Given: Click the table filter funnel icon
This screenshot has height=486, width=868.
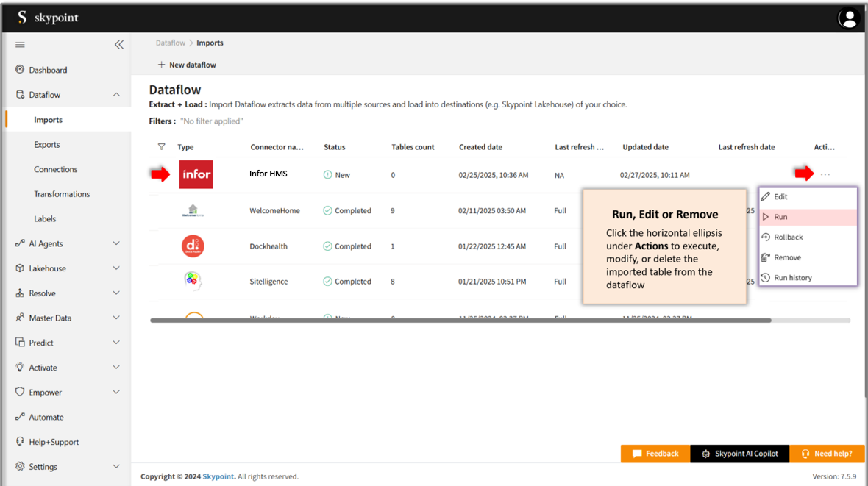Looking at the screenshot, I should (161, 147).
